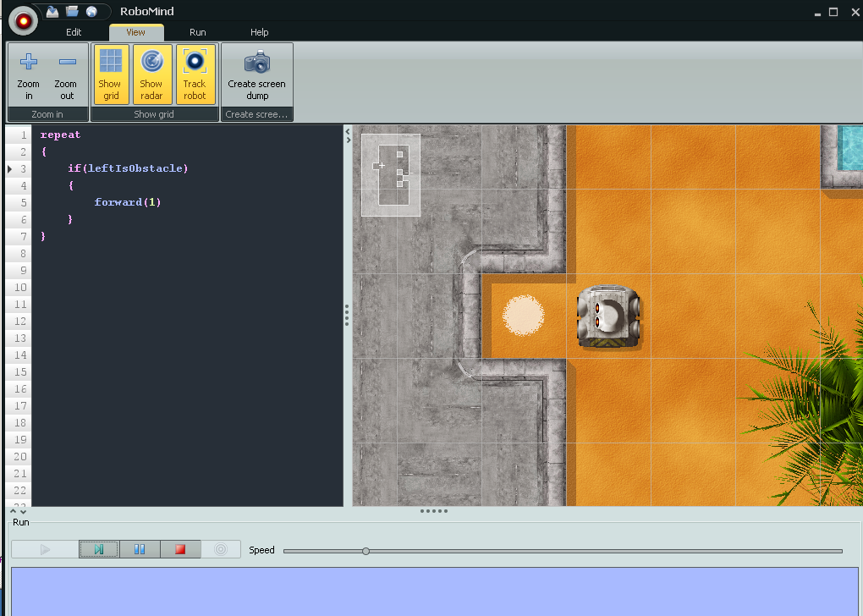Click the radar minimap overlay
This screenshot has width=863, height=616.
(x=391, y=174)
